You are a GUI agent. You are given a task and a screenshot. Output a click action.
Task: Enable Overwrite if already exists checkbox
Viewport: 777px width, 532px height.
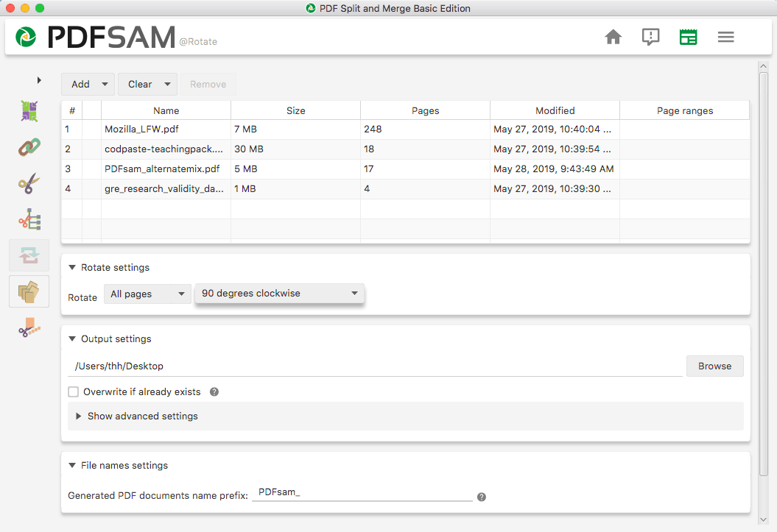click(74, 392)
